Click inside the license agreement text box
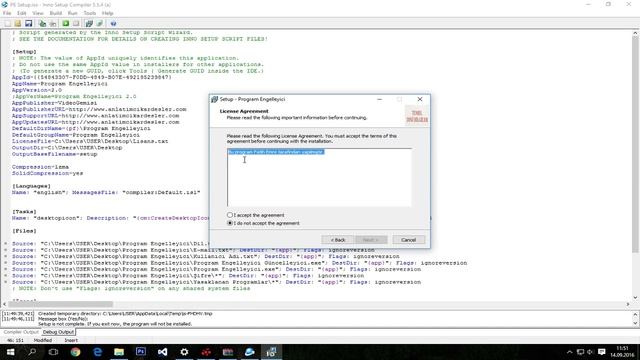Viewport: 640px width, 360px height. click(319, 178)
